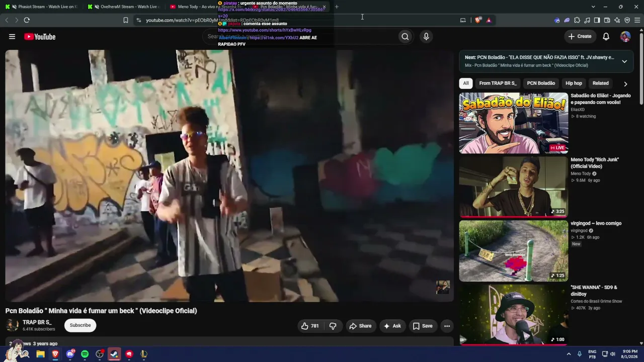Image resolution: width=644 pixels, height=362 pixels.
Task: Go to YouTube home via the logo
Action: pos(40,37)
